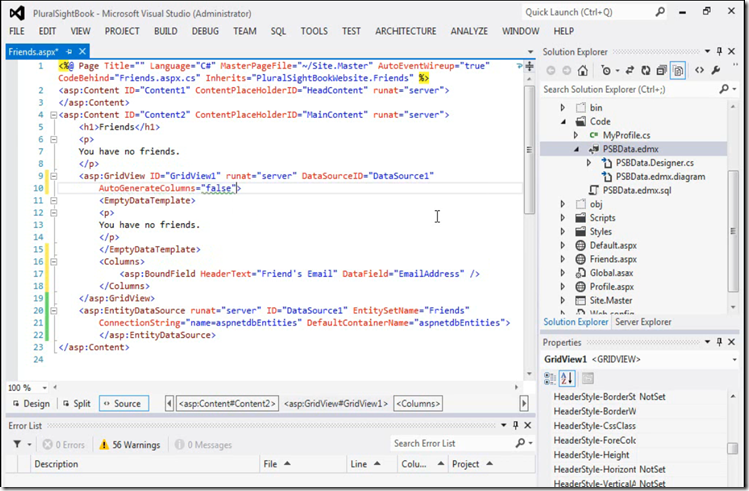
Task: Collapse the Columns code region at line 16
Action: point(54,261)
